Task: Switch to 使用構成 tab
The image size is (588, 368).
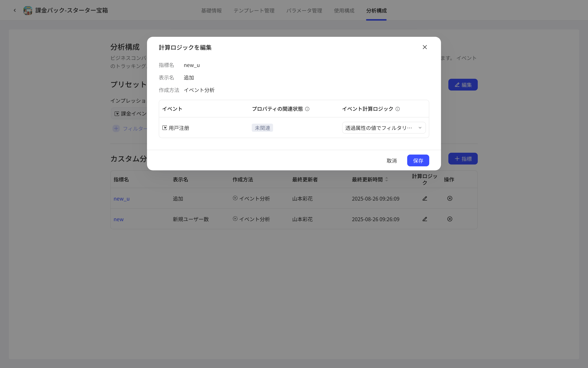Action: tap(344, 10)
